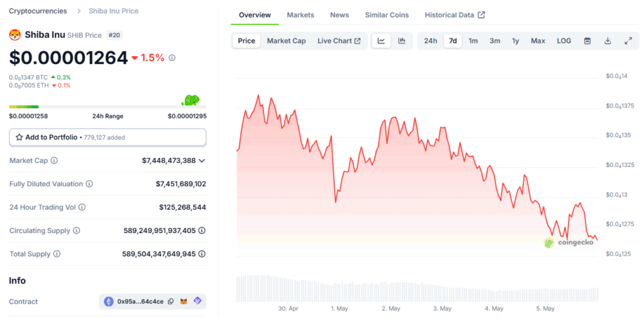
Task: Click the trading volume value $125,268,544
Action: click(182, 207)
